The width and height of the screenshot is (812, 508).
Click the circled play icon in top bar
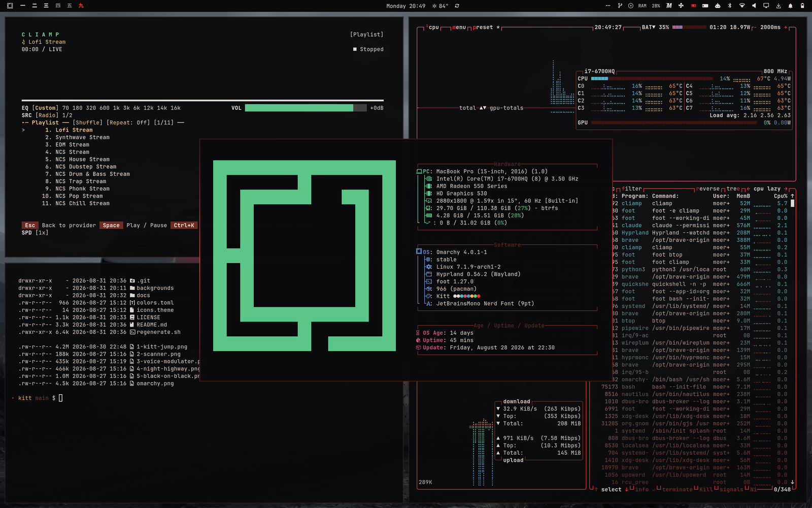click(x=631, y=6)
